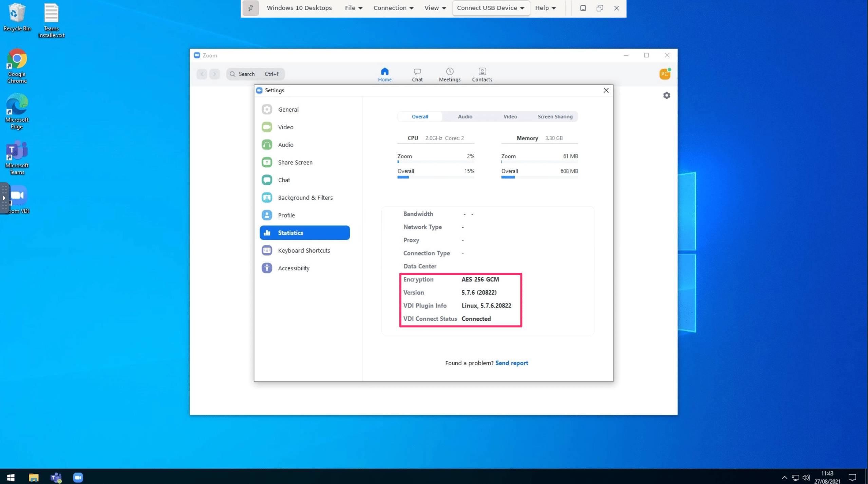Switch to Video statistics tab
Screen dimensions: 868x484
510,116
